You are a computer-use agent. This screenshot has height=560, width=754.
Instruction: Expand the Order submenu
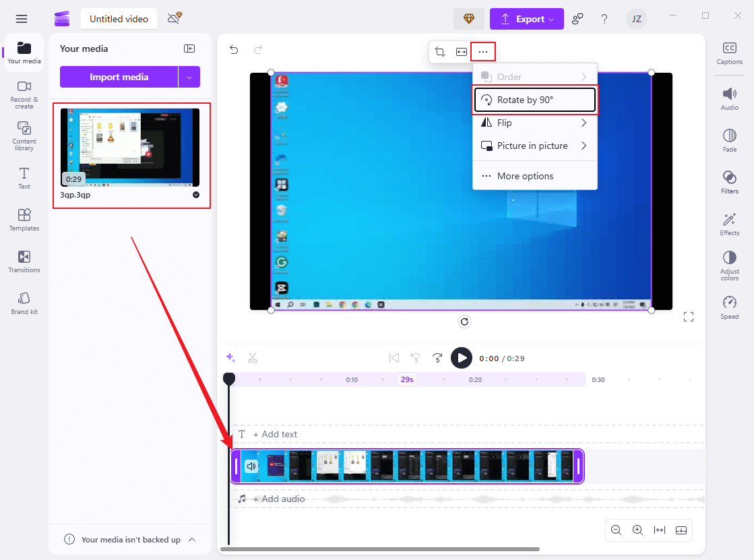pos(535,77)
